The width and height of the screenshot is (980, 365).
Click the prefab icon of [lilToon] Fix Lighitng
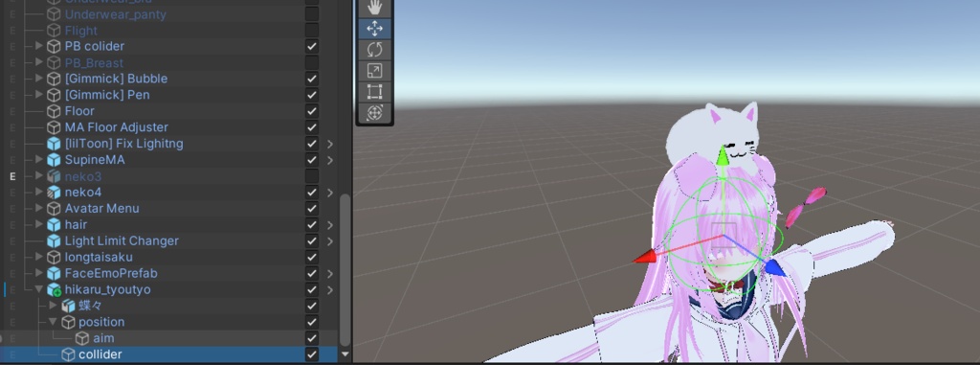(55, 144)
